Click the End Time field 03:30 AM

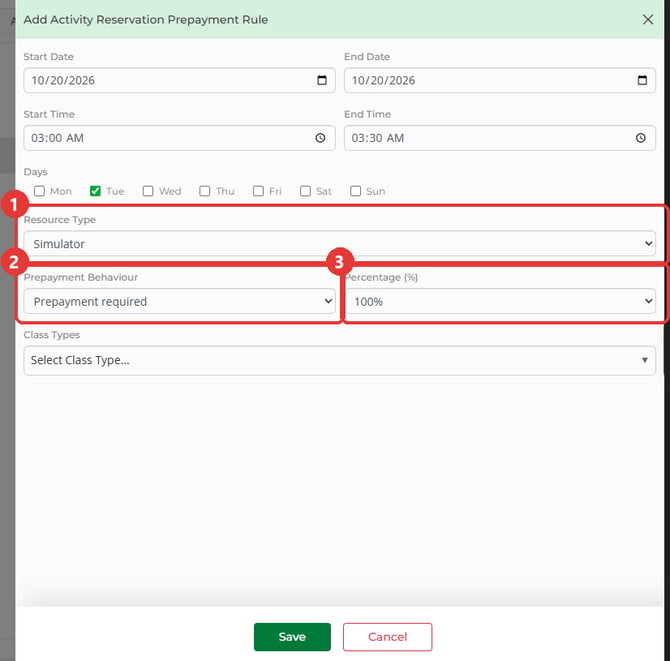(x=500, y=138)
